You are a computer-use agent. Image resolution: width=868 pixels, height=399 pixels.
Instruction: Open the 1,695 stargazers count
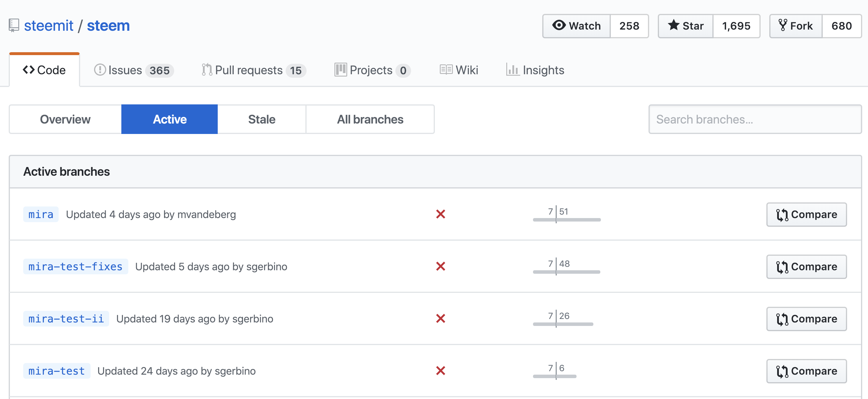pyautogui.click(x=736, y=26)
